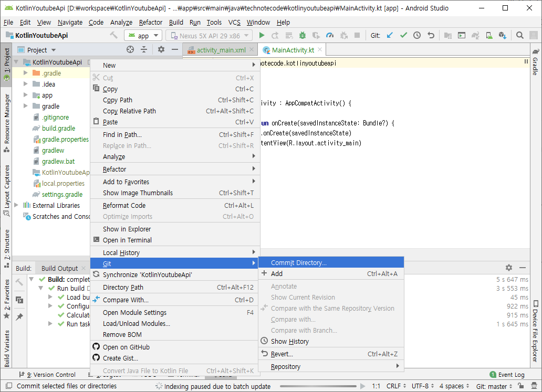Screen dimensions: 542x392
Task: Click the locate file target icon in Project panel
Action: 130,49
